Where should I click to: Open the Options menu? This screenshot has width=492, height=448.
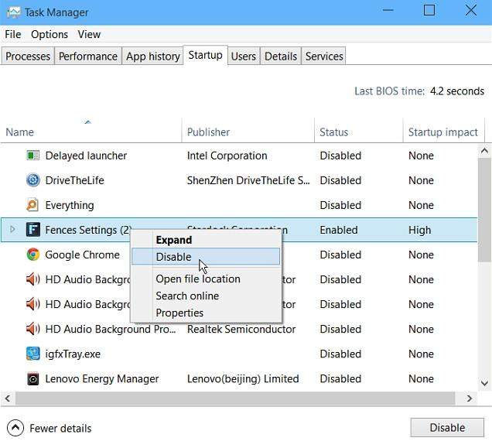pyautogui.click(x=50, y=34)
